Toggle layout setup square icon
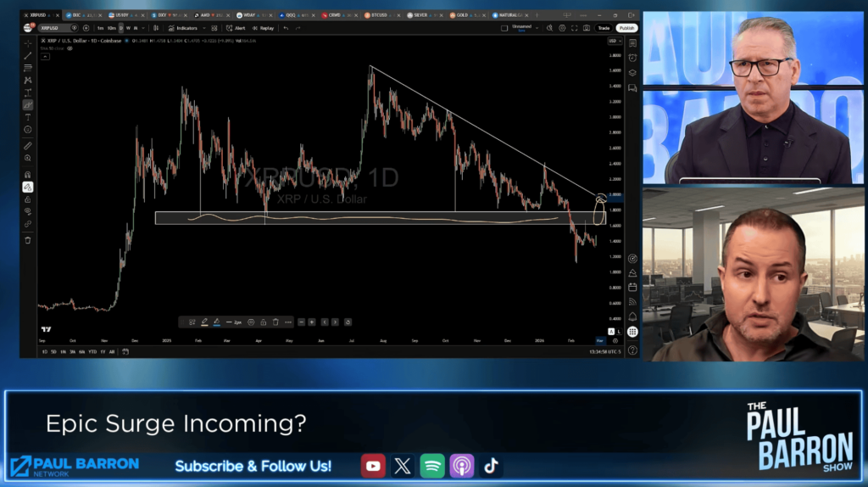This screenshot has height=487, width=868. tap(504, 28)
